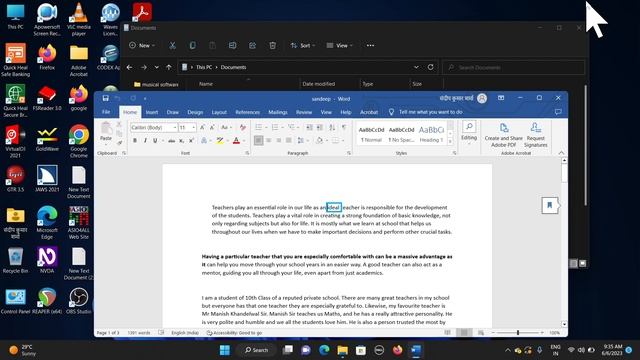Refresh the Documents folder in File Explorer
Screen dimensions: 640x360
tap(430, 67)
